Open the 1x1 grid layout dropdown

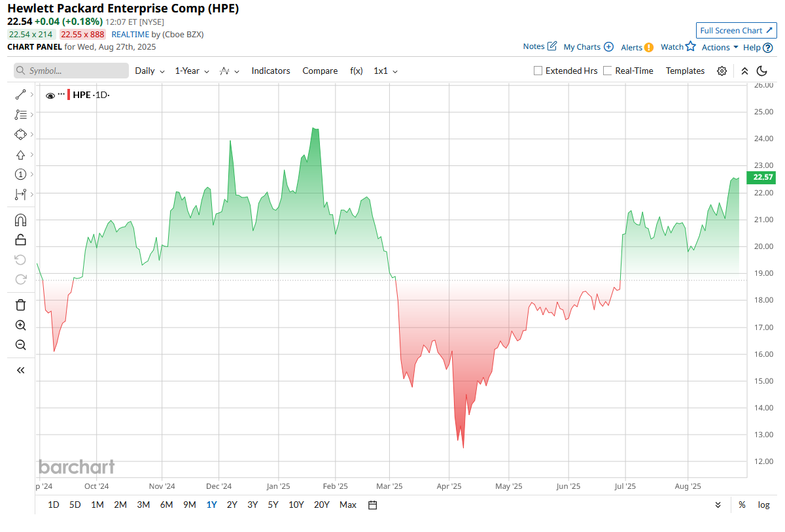click(x=385, y=71)
